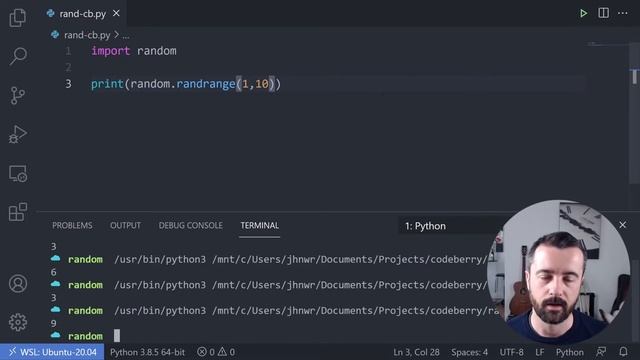Open the Search view icon
640x360 pixels.
(18, 56)
